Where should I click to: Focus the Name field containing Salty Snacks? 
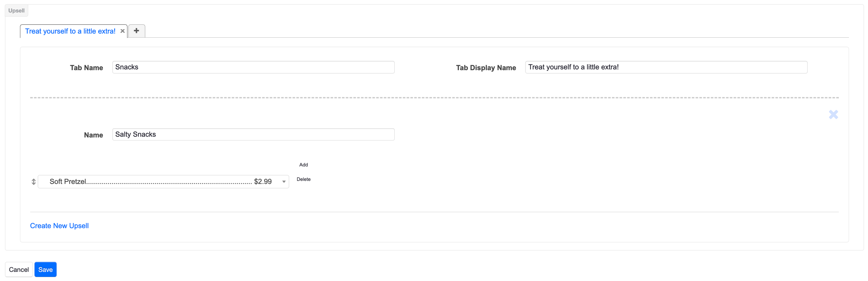click(x=253, y=134)
